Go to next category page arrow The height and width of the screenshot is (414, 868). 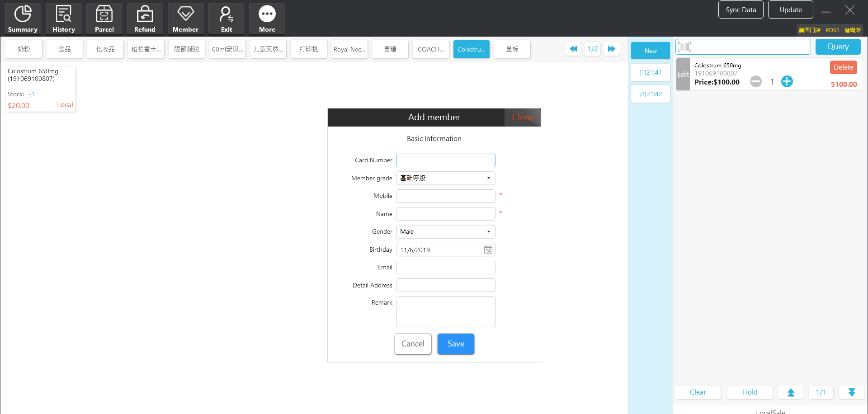click(x=611, y=49)
